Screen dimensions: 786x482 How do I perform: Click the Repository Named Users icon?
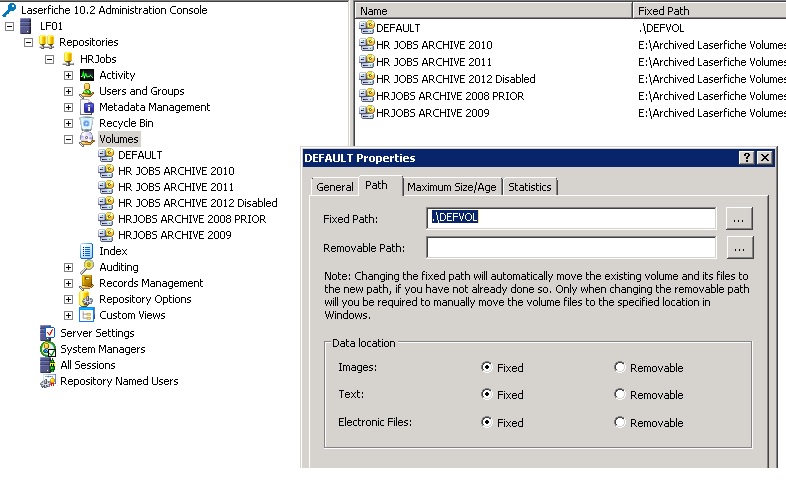pos(48,381)
